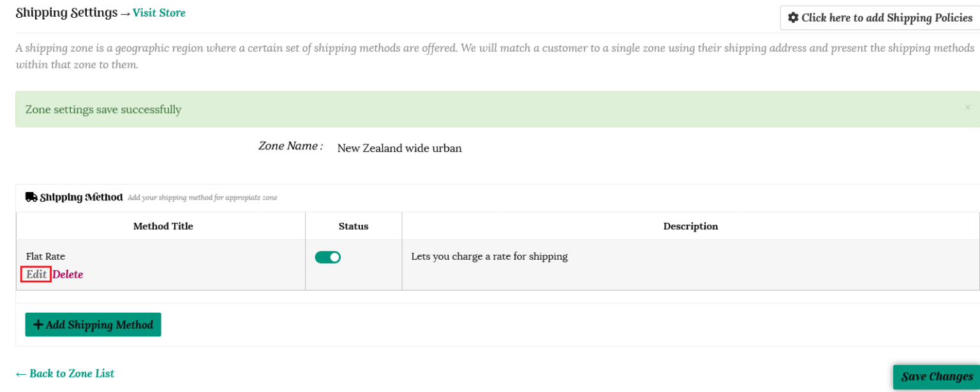Focus the Zone Name value field
Image resolution: width=980 pixels, height=392 pixels.
click(399, 148)
